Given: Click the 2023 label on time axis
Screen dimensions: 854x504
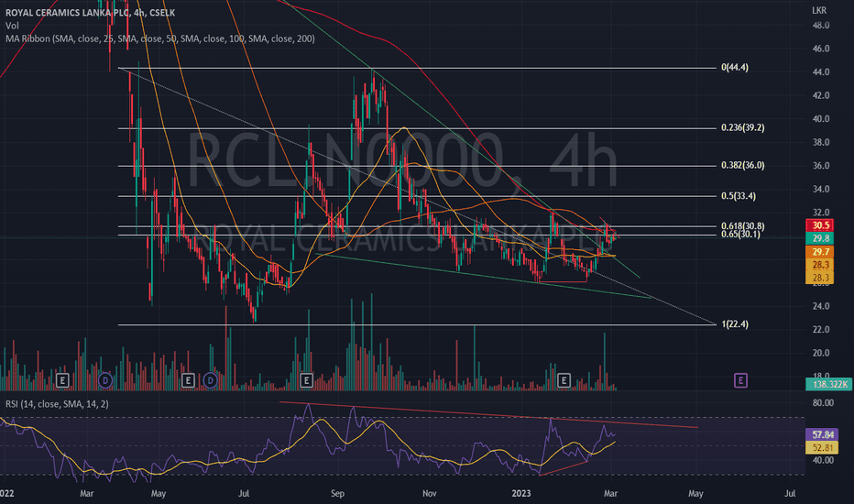Looking at the screenshot, I should [521, 493].
